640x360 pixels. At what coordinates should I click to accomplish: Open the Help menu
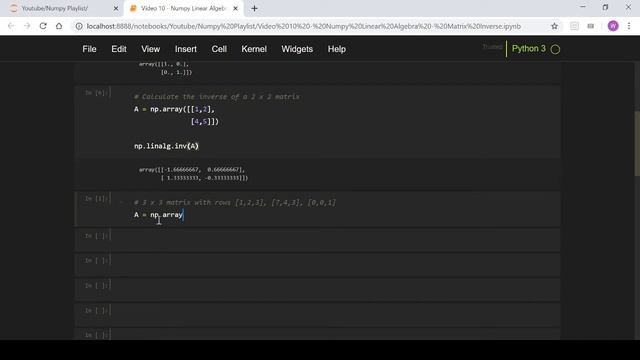(337, 49)
